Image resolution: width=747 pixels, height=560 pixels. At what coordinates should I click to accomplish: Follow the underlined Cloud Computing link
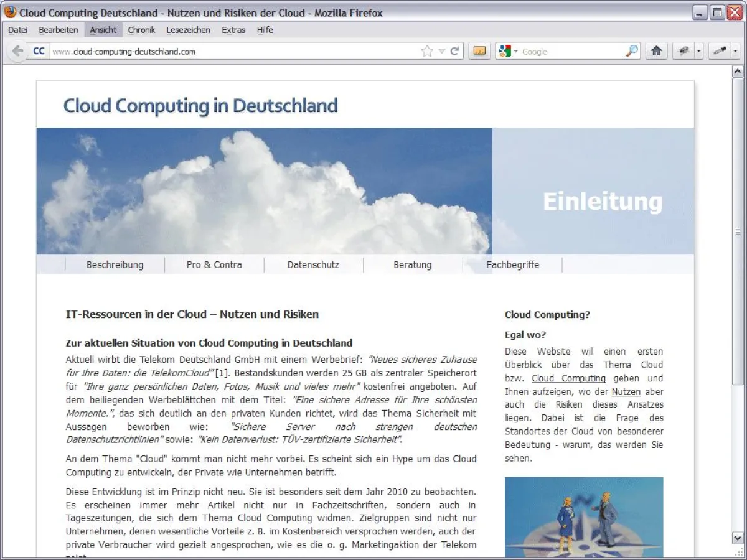point(569,378)
